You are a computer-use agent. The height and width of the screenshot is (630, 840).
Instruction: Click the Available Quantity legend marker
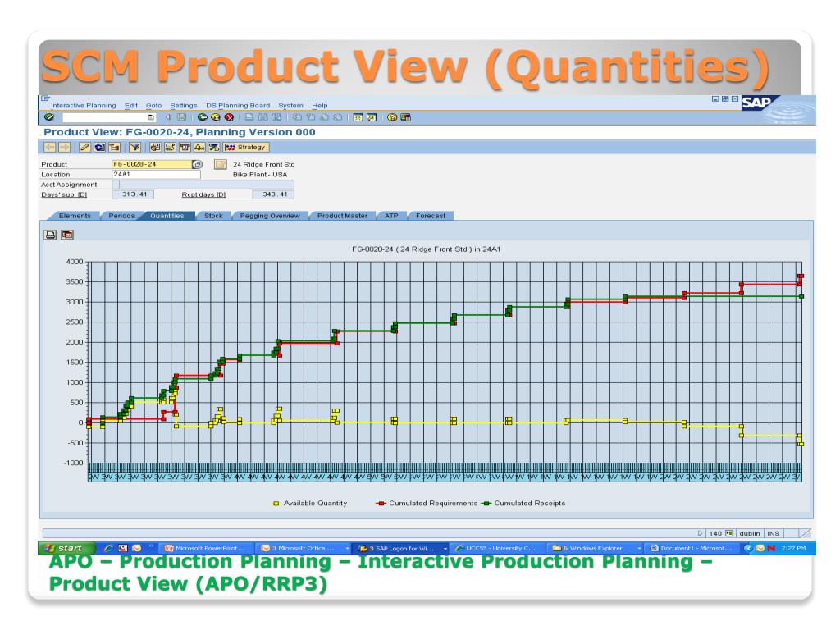[276, 504]
